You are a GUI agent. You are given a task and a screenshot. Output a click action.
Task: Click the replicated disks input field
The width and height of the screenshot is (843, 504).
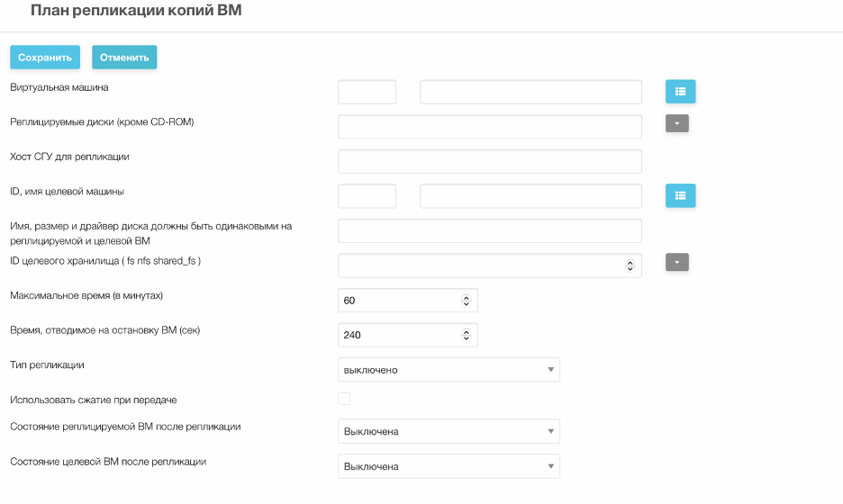tap(490, 127)
